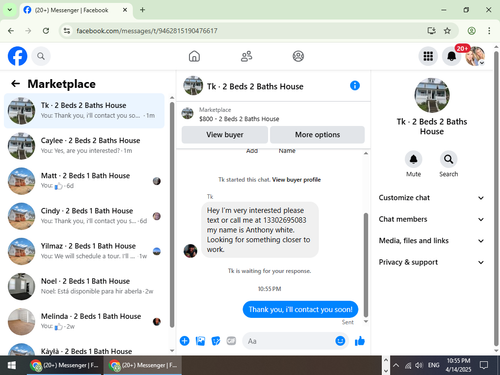The image size is (500, 375).
Task: Click the Thank you sent message bubble
Action: [x=300, y=309]
